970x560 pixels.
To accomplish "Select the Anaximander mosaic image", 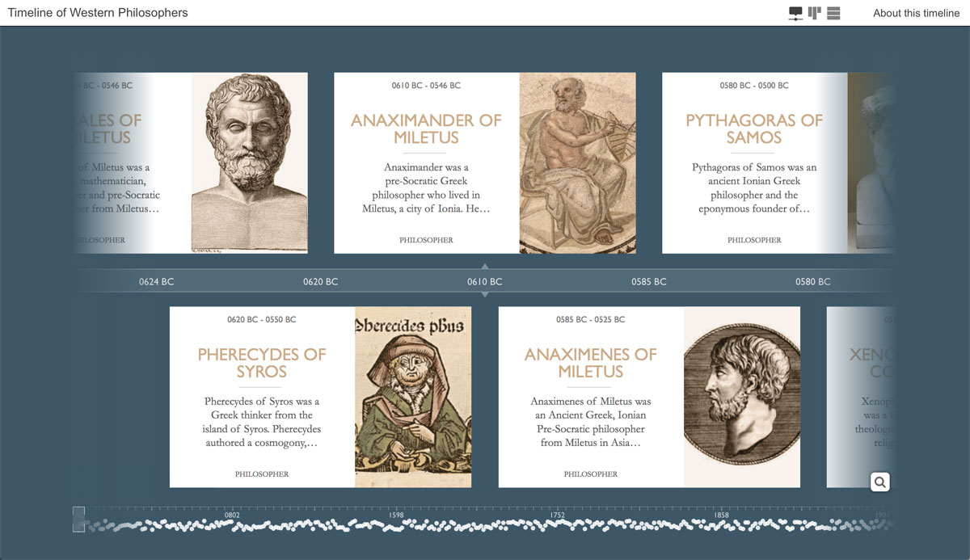I will pyautogui.click(x=577, y=162).
